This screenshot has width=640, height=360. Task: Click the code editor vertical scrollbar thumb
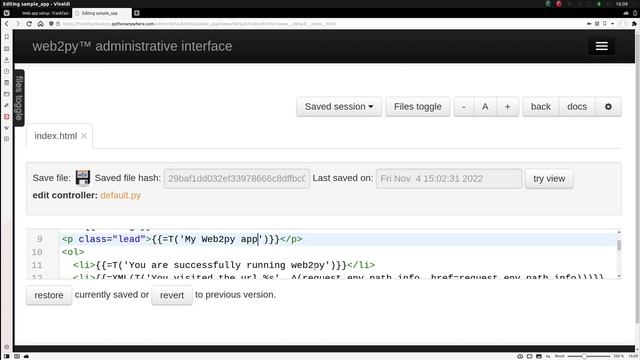click(x=619, y=245)
